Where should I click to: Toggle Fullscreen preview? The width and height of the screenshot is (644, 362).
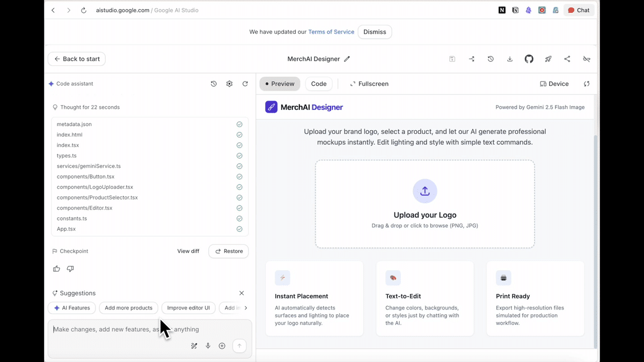coord(369,84)
